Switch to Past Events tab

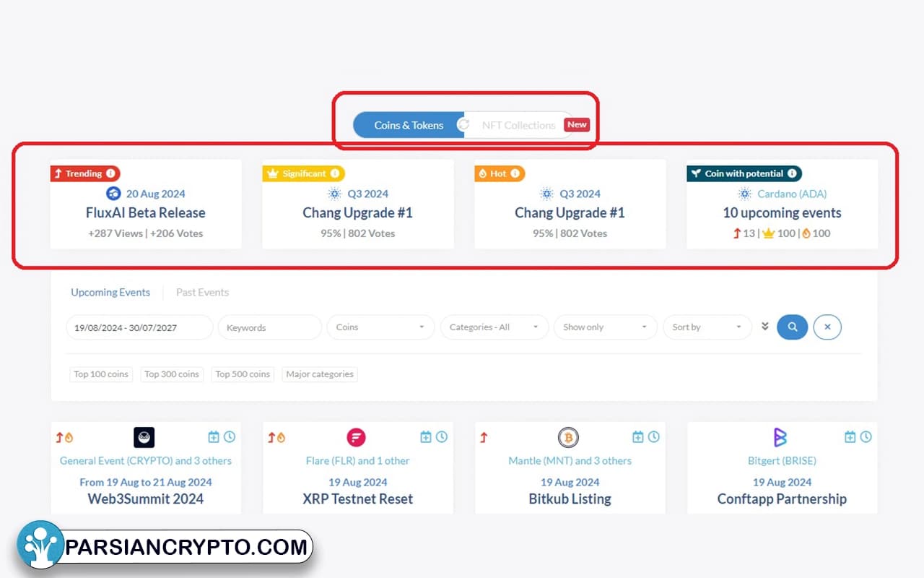[x=202, y=293]
